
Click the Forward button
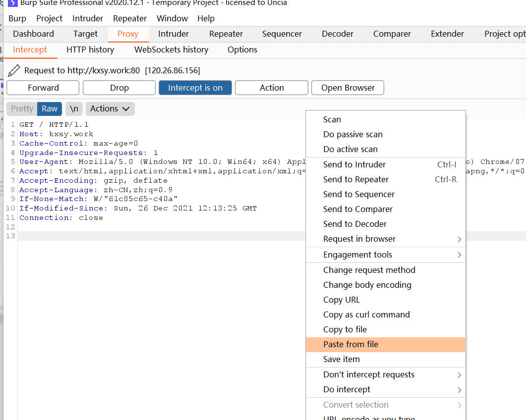[x=43, y=88]
